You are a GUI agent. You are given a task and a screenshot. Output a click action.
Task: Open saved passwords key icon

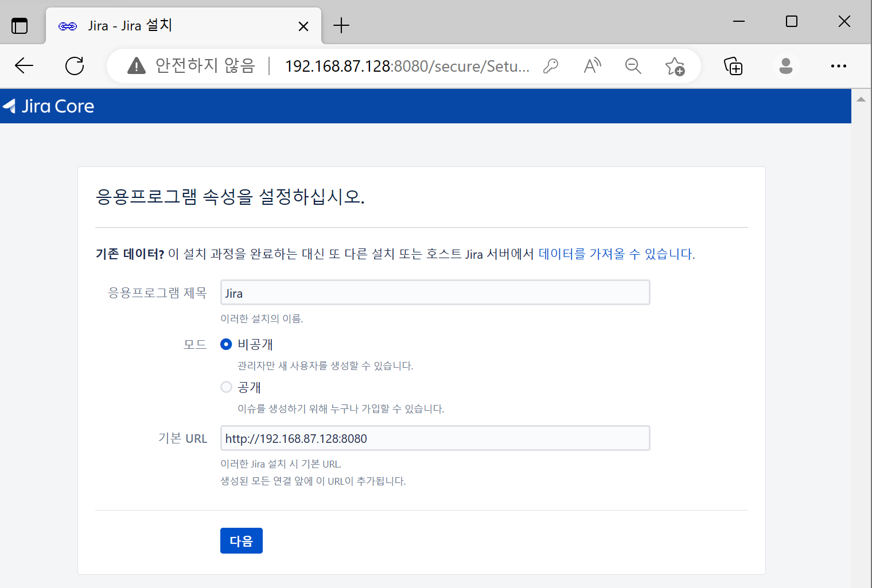(551, 66)
